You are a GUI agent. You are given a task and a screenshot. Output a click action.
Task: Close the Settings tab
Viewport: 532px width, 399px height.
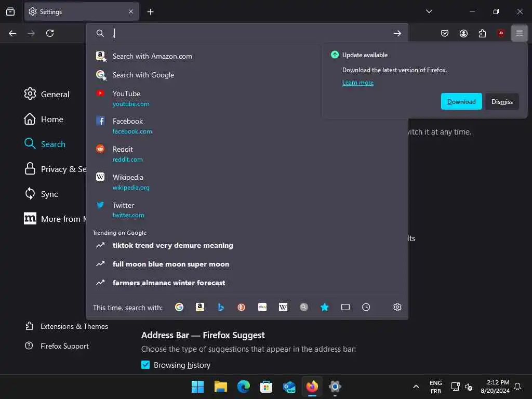(x=131, y=11)
